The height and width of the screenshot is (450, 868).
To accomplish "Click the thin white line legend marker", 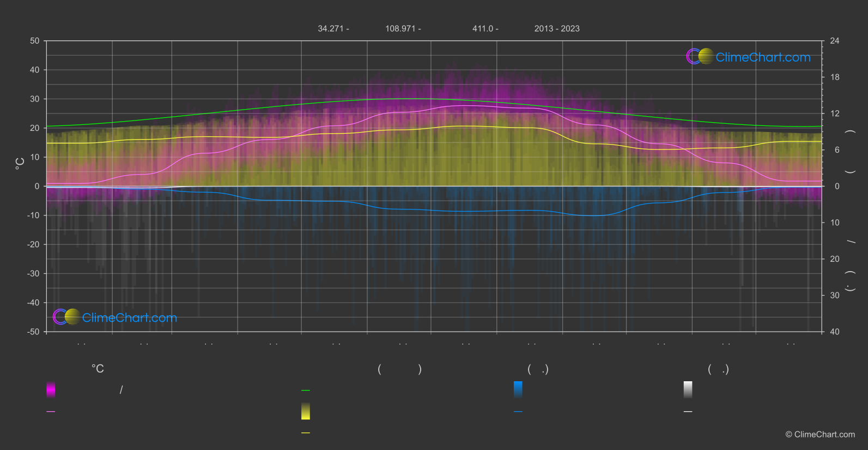I will [x=688, y=412].
